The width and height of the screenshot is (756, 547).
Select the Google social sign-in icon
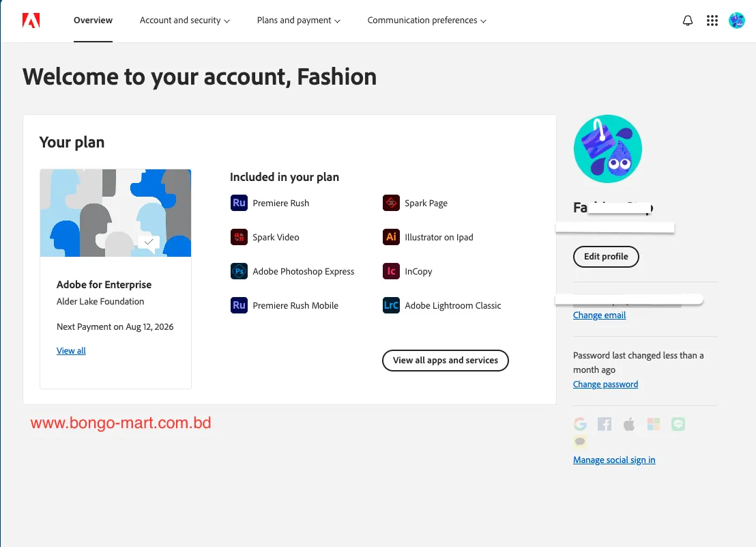tap(579, 423)
